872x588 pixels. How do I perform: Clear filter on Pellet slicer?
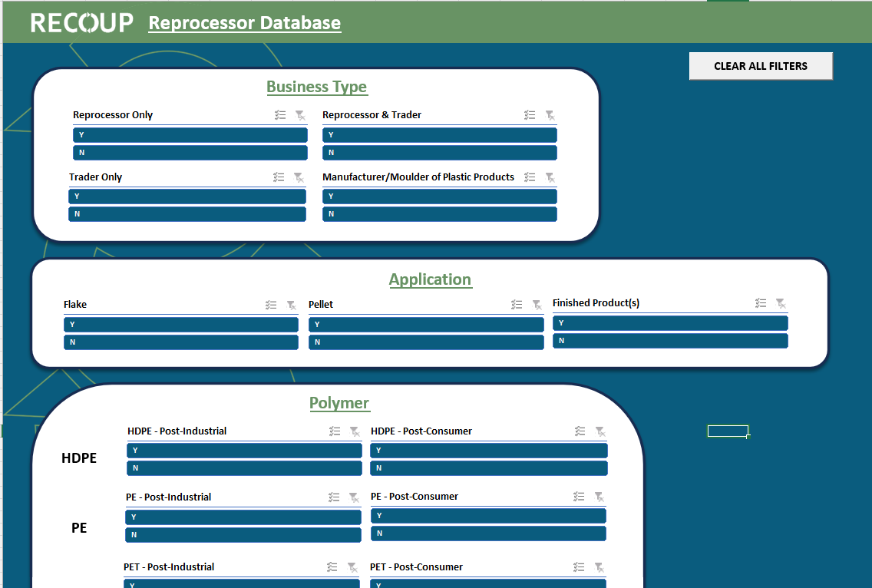point(537,304)
